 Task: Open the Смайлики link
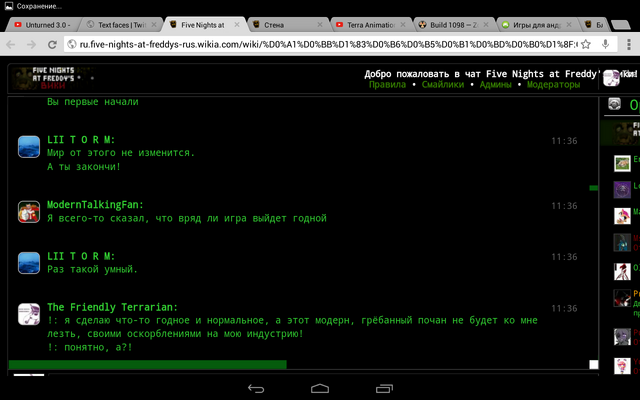443,84
